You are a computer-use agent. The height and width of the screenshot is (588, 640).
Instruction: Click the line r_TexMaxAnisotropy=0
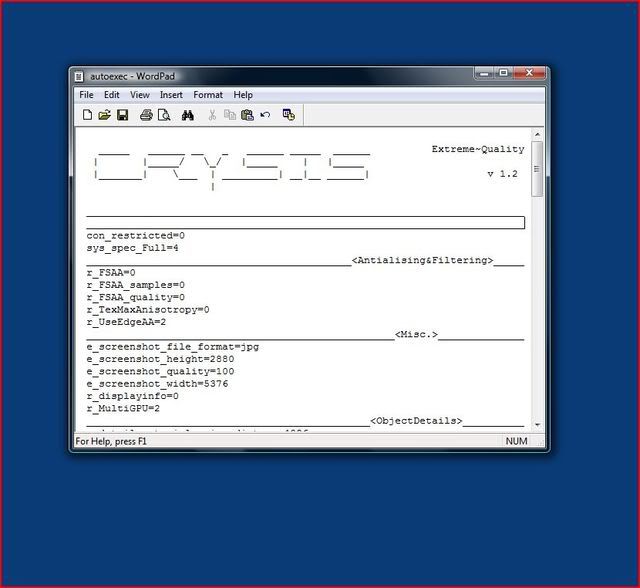tap(148, 310)
